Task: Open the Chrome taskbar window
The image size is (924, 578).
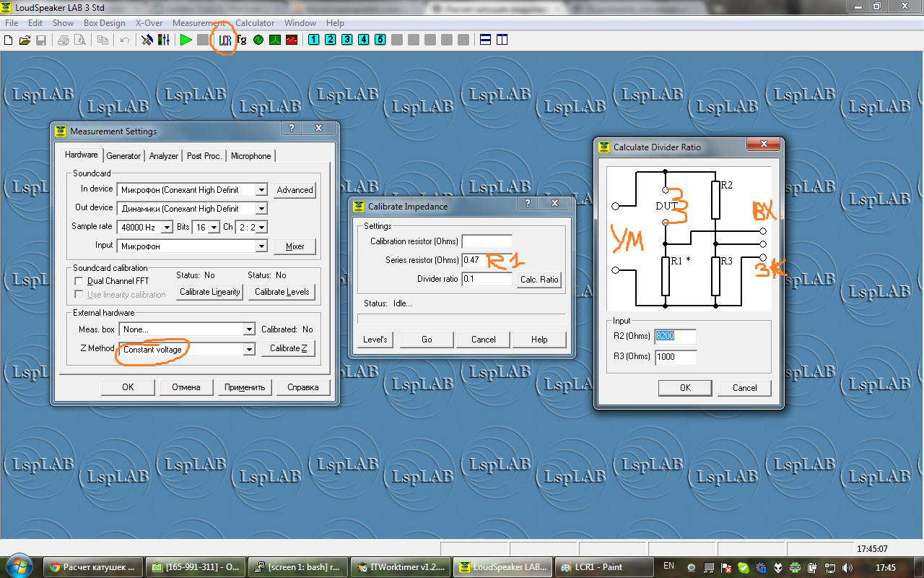Action: (x=92, y=567)
